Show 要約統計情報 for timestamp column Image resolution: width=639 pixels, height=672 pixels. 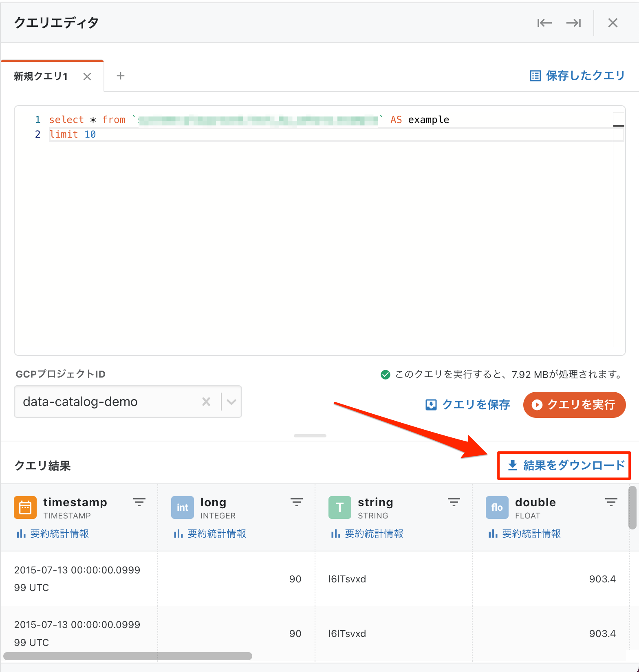(52, 534)
